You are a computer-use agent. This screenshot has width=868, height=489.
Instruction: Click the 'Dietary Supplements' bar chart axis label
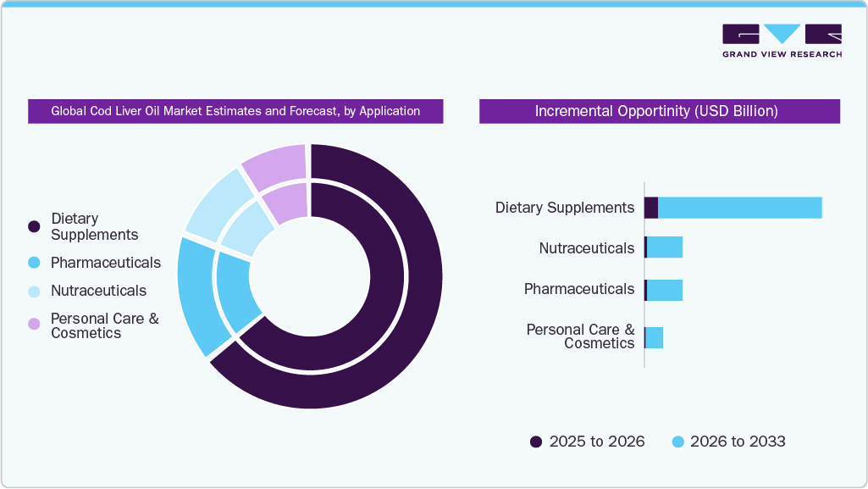(x=565, y=208)
